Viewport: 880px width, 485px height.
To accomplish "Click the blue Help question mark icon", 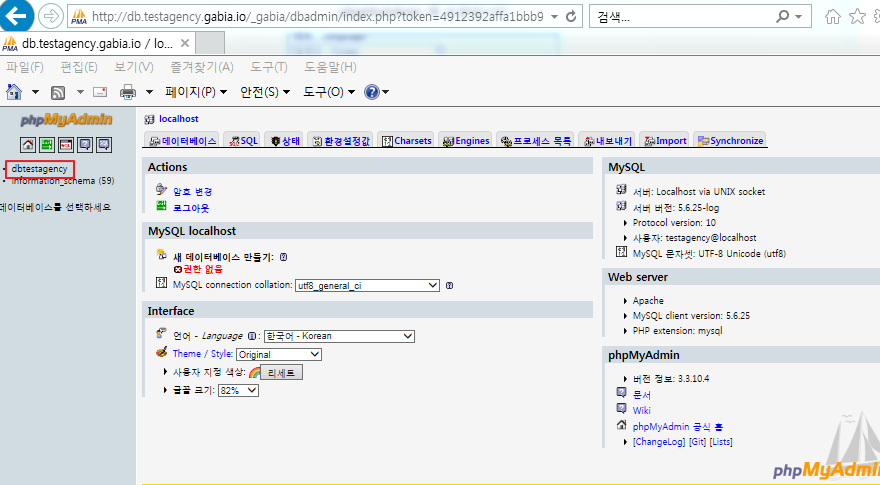I will (372, 91).
